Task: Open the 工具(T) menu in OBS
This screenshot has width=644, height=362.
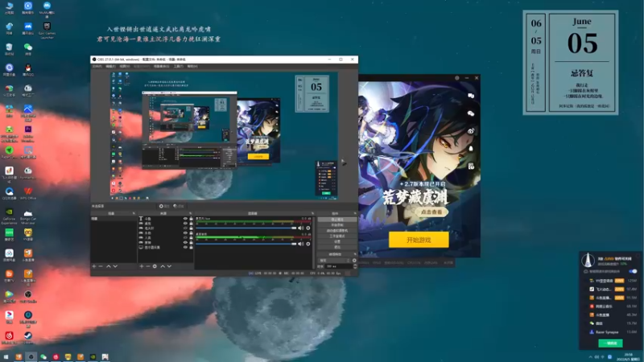Action: click(x=179, y=66)
